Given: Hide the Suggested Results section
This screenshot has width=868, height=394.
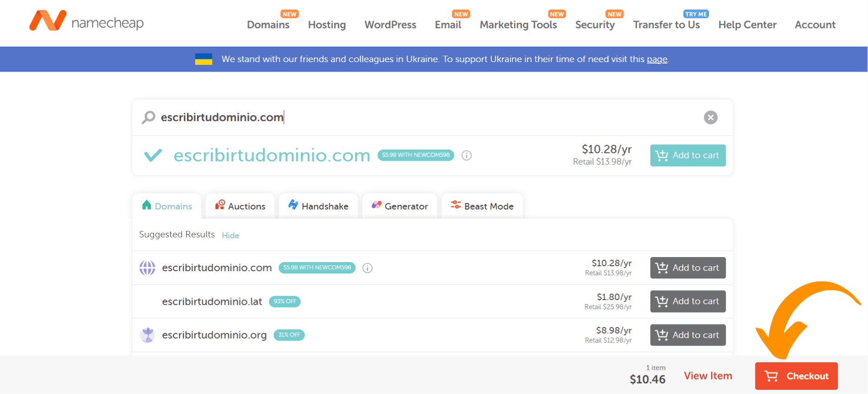Looking at the screenshot, I should pos(230,236).
